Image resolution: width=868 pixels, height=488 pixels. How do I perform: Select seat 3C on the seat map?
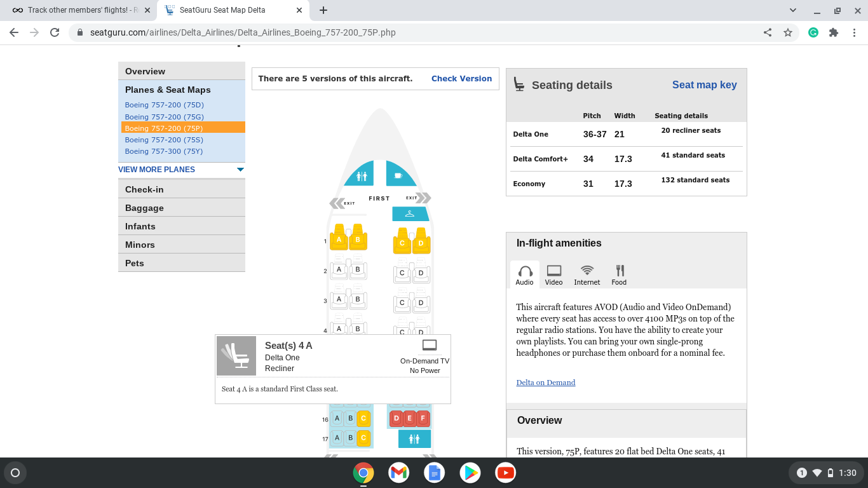(x=402, y=302)
